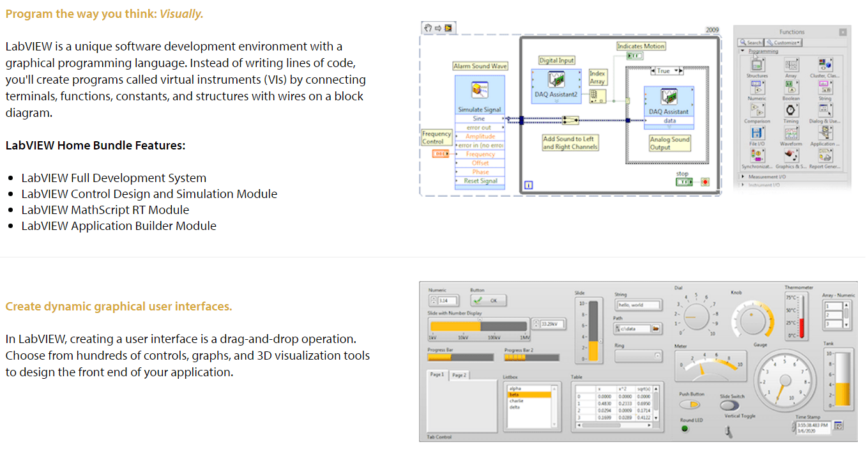Switch to the Page 2 tab
The image size is (868, 451).
[x=459, y=376]
